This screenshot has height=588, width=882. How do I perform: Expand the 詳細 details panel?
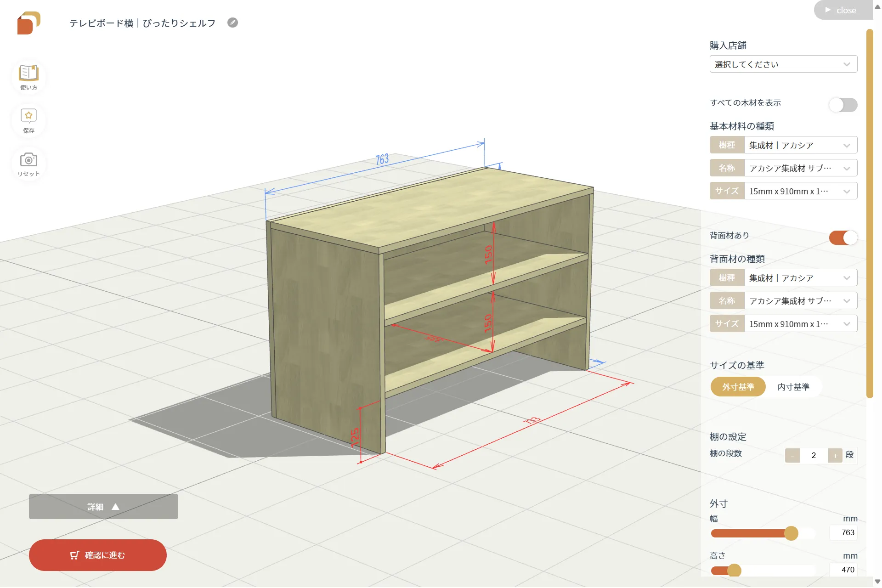103,507
